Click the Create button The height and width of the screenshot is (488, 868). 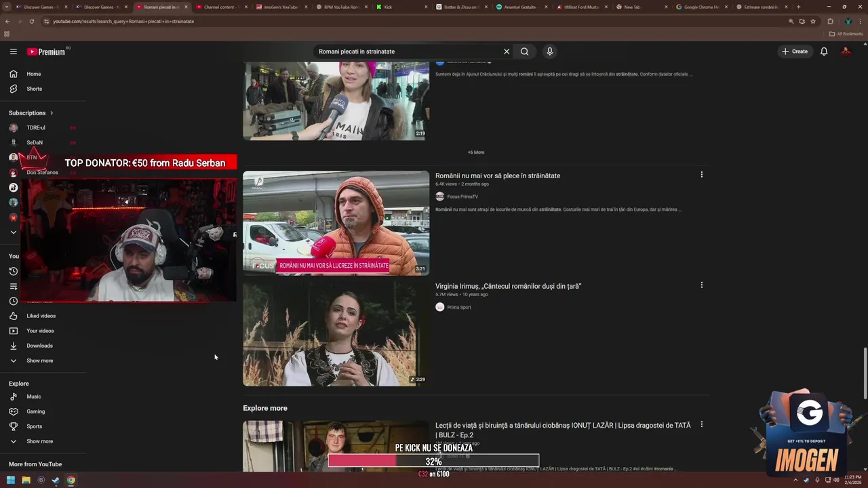point(794,52)
